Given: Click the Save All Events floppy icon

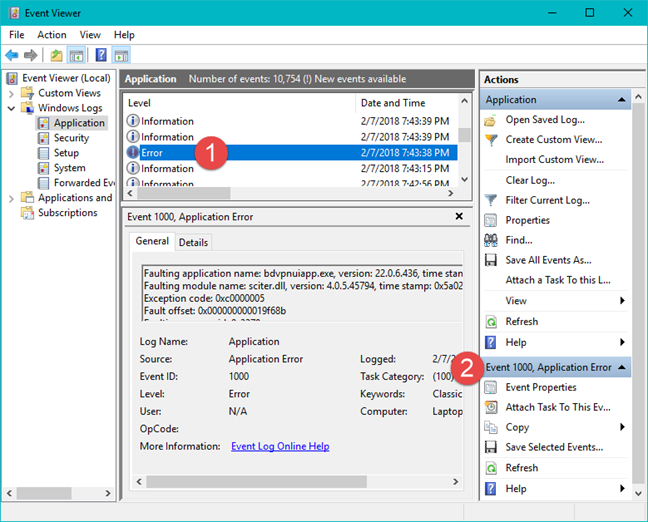Looking at the screenshot, I should (491, 260).
